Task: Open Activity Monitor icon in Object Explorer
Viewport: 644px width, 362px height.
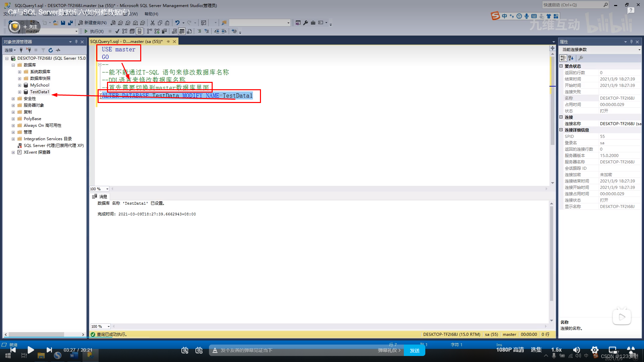Action: (58, 50)
